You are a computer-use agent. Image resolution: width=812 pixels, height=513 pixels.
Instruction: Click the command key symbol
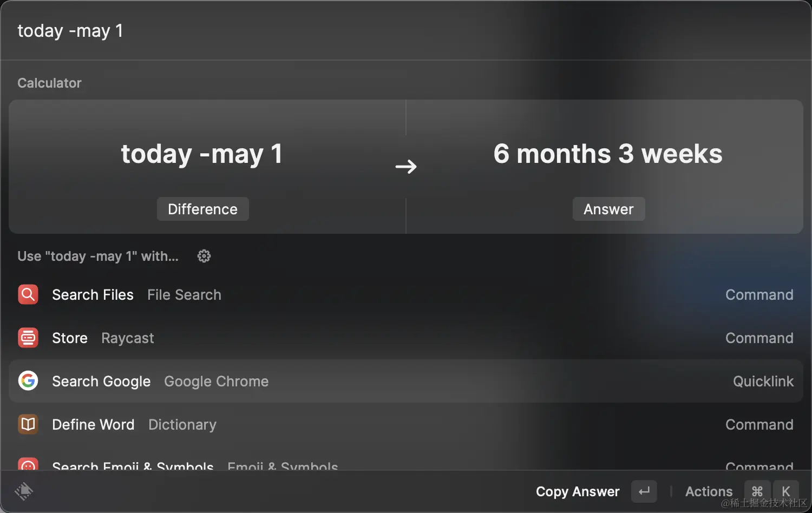coord(757,491)
